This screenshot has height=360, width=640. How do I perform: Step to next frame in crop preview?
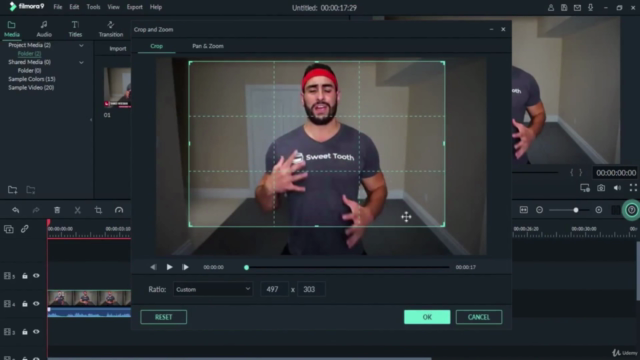coord(185,267)
